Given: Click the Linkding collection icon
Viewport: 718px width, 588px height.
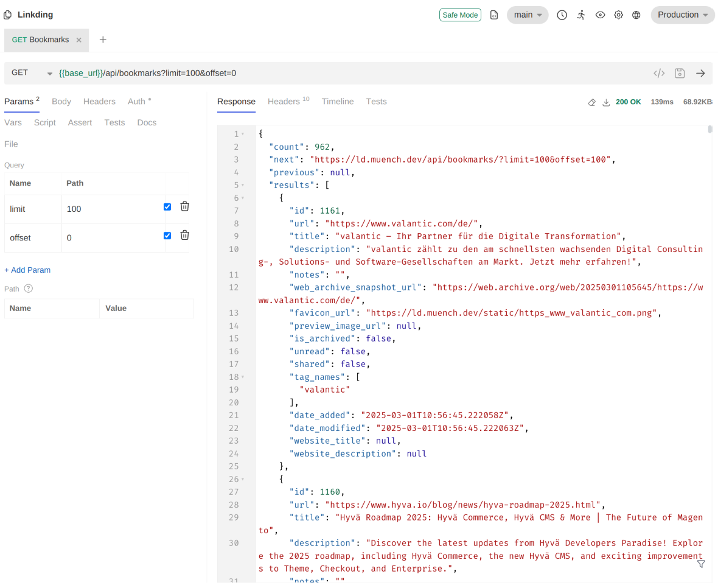Looking at the screenshot, I should coord(8,15).
